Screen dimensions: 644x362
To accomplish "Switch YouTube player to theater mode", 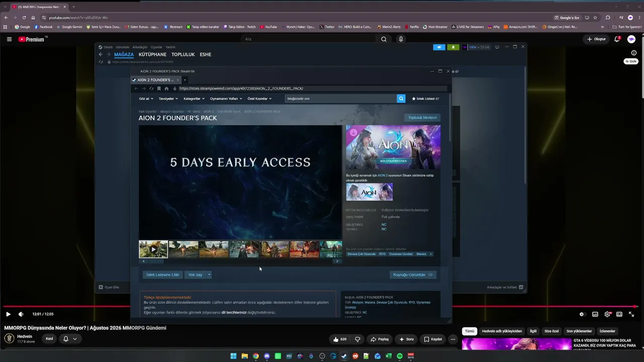I will (619, 314).
